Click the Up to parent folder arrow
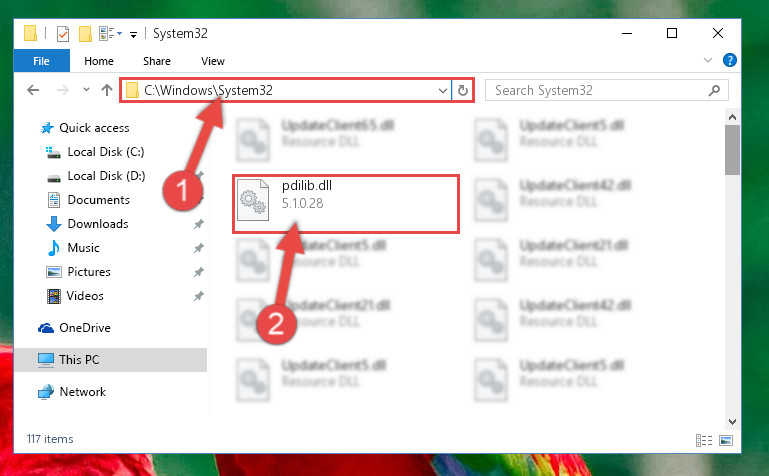This screenshot has width=769, height=476. pos(106,90)
